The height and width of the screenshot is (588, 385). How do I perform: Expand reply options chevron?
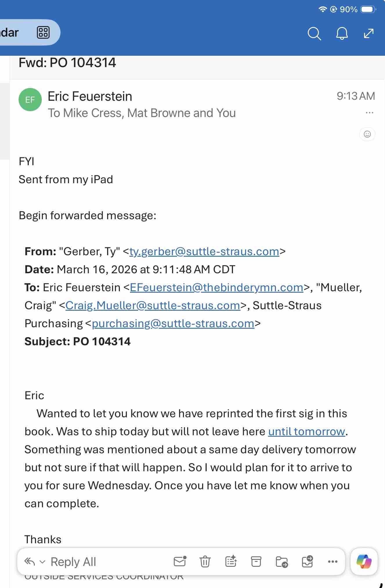pyautogui.click(x=42, y=562)
